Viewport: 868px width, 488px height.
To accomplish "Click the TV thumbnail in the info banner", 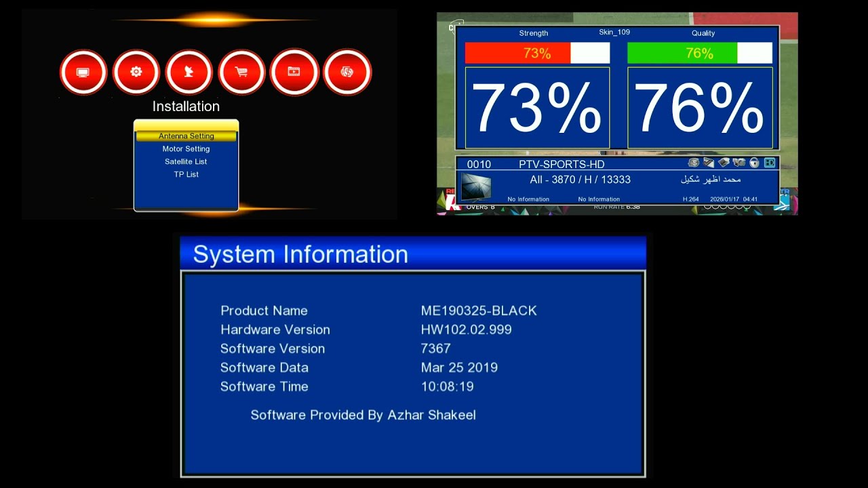I will coord(476,186).
